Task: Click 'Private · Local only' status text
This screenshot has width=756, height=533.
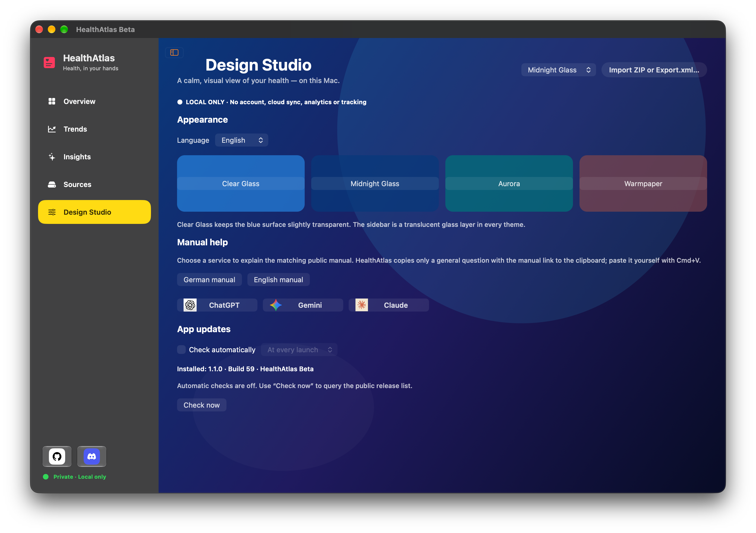Action: tap(80, 477)
